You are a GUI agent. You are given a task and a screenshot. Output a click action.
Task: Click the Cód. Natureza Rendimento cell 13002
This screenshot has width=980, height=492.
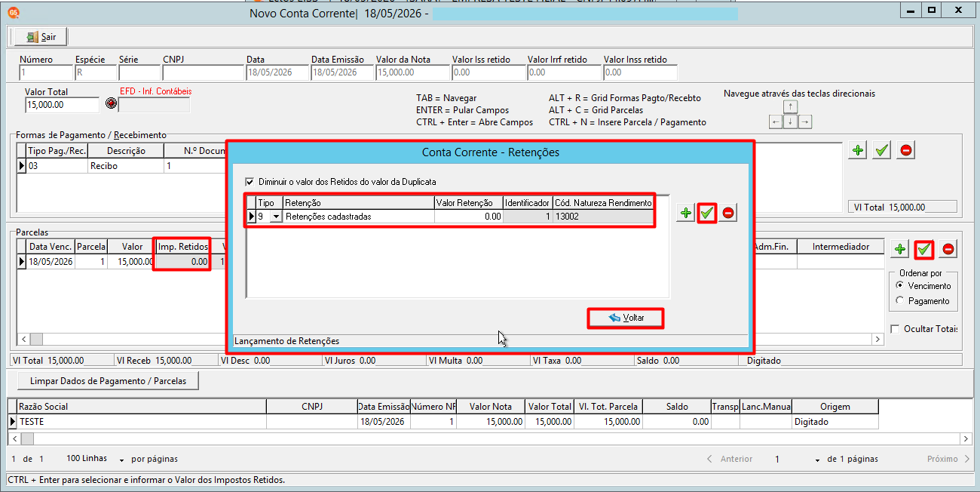pyautogui.click(x=602, y=217)
